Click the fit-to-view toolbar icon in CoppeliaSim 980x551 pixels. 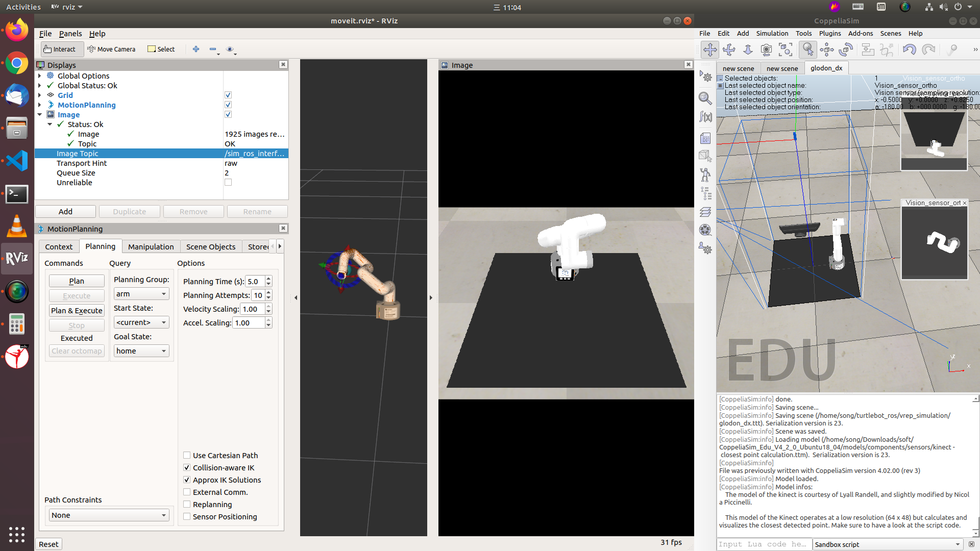(786, 49)
